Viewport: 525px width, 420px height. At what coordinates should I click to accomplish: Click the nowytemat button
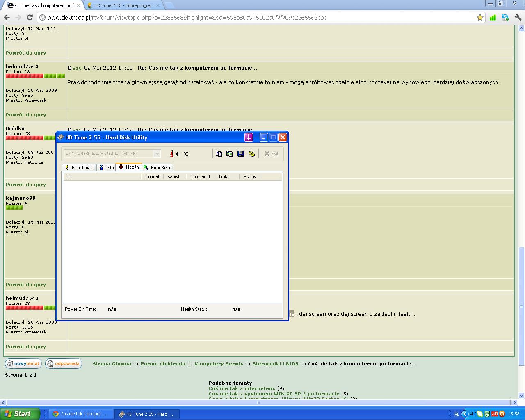click(23, 363)
